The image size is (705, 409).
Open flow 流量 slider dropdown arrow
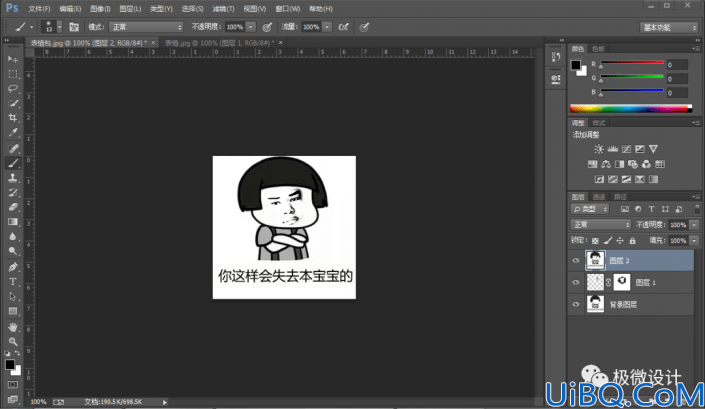coord(327,27)
